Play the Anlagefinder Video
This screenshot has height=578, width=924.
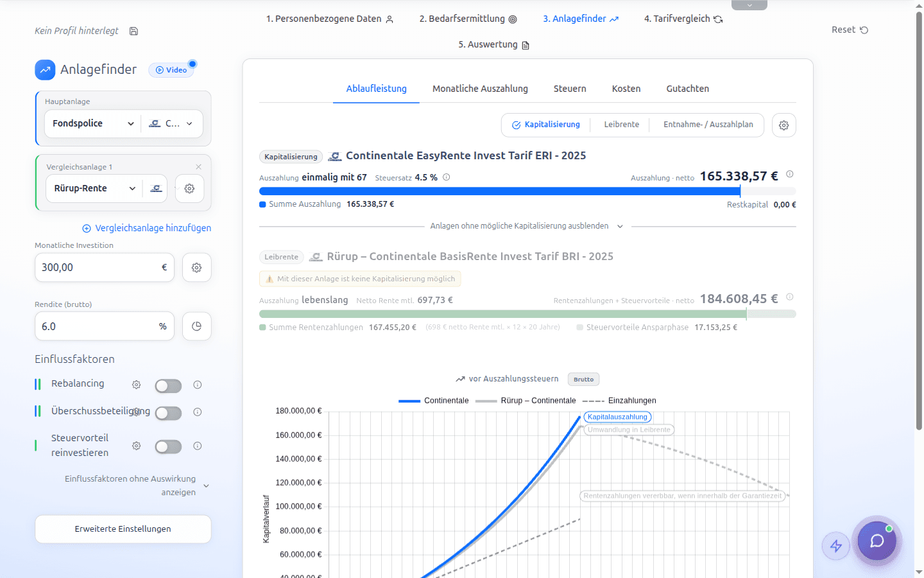tap(171, 70)
